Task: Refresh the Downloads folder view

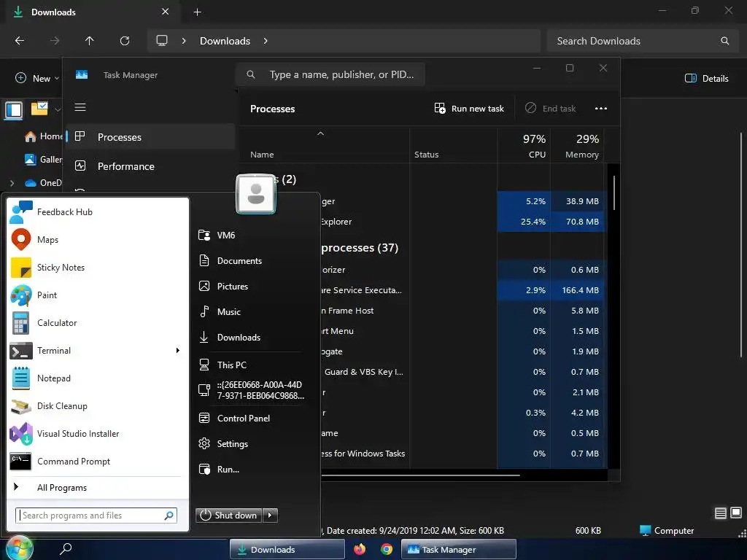Action: click(125, 41)
